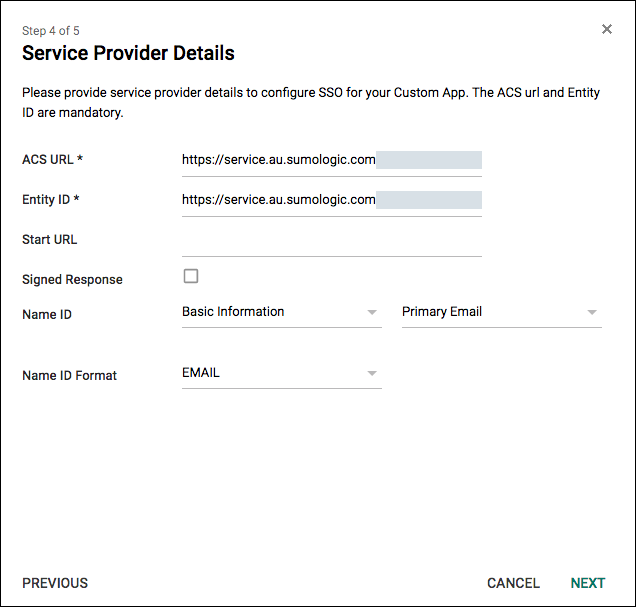Click the arrow beside Basic Information

point(372,313)
